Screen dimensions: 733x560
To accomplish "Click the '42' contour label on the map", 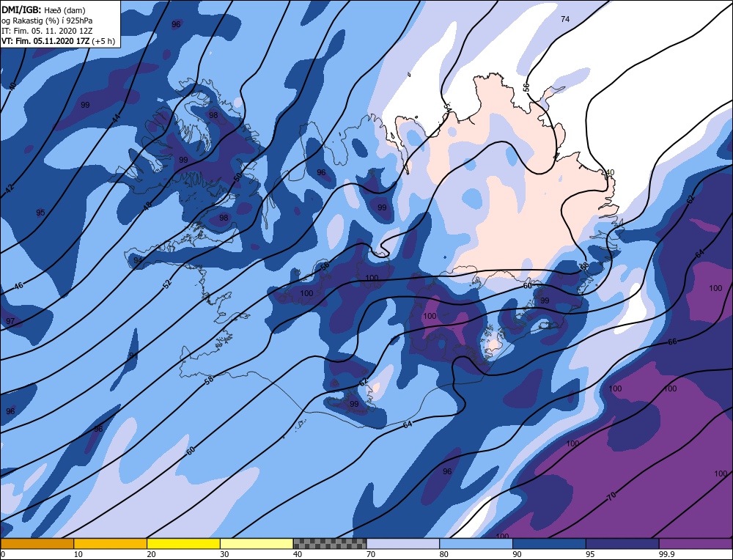I will click(10, 188).
